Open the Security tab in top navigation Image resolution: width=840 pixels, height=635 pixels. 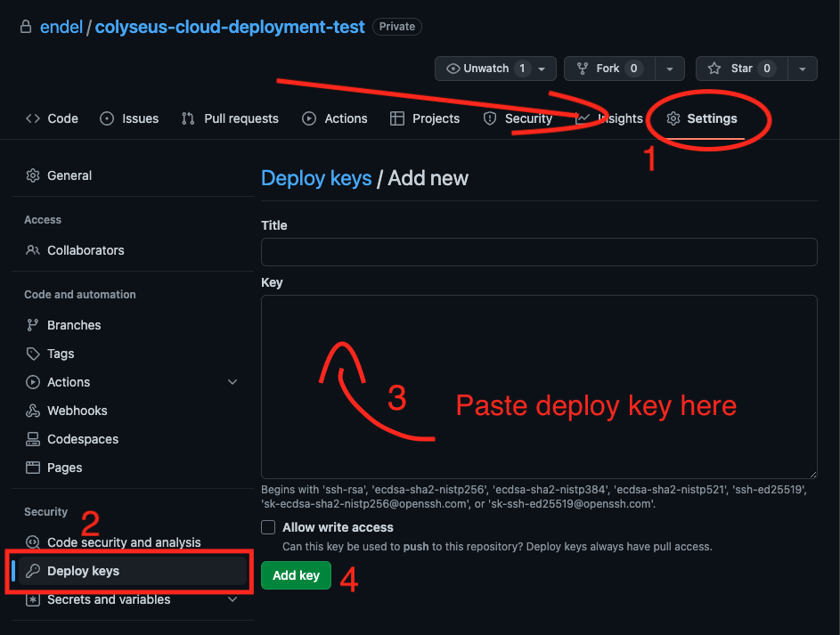518,118
